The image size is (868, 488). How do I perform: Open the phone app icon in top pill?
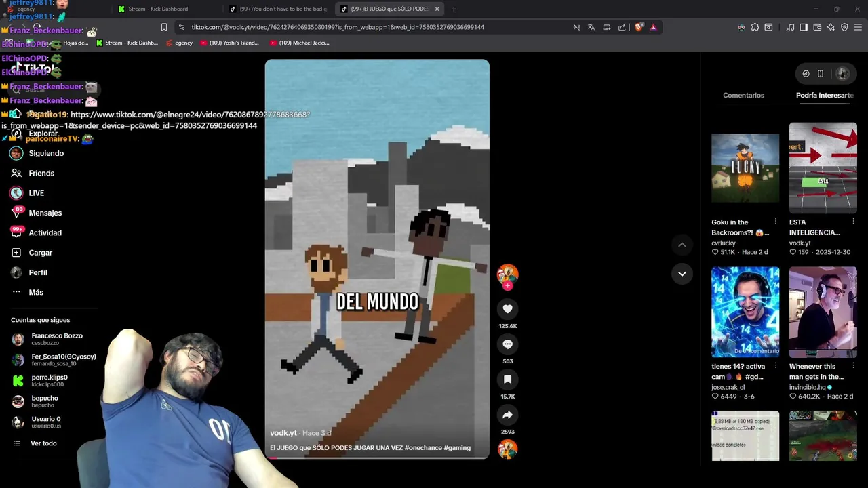pyautogui.click(x=821, y=74)
